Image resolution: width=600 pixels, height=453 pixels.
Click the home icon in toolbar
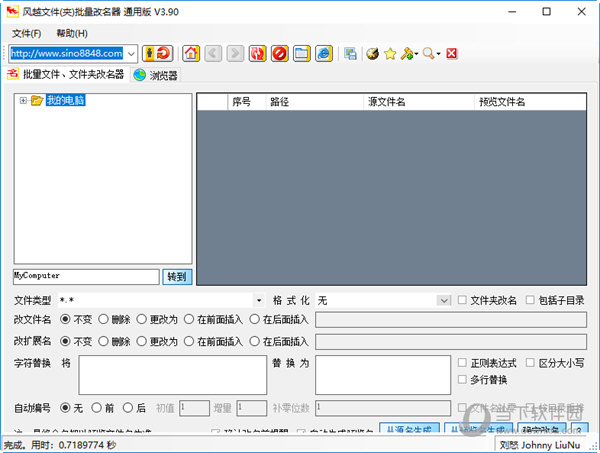[x=191, y=53]
